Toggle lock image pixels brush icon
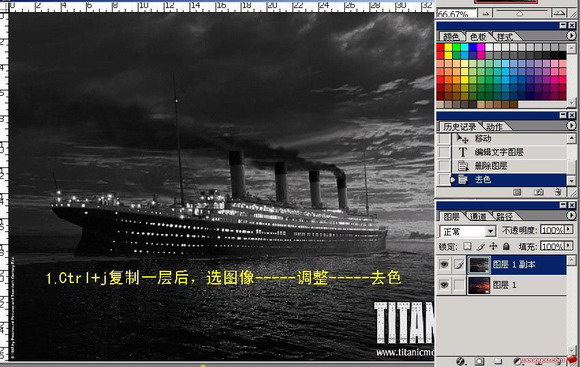The image size is (580, 367). [481, 246]
